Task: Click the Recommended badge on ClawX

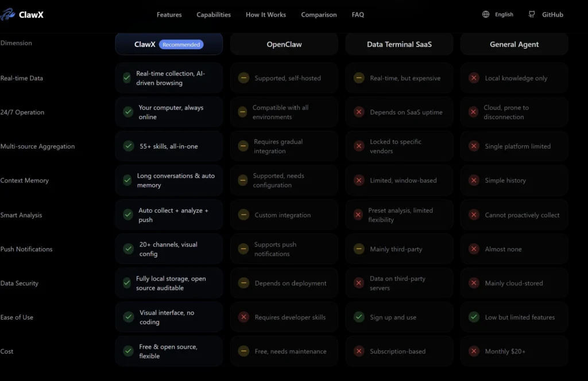Action: pos(181,44)
